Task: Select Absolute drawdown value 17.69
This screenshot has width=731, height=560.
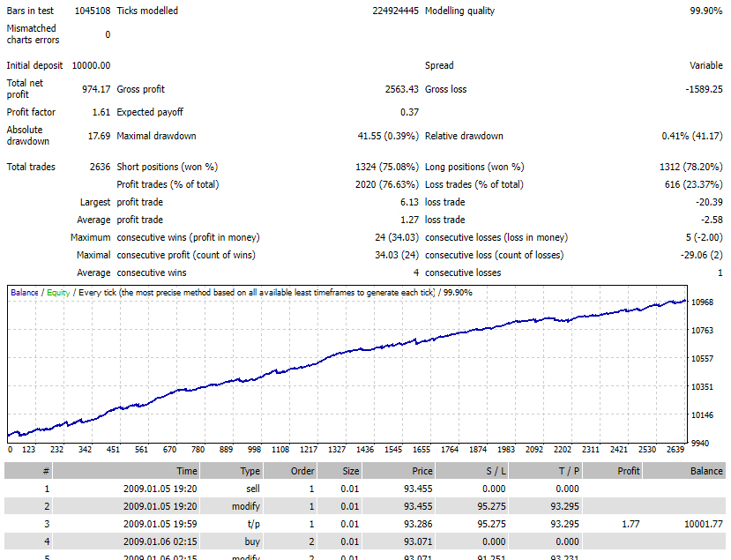Action: (99, 136)
